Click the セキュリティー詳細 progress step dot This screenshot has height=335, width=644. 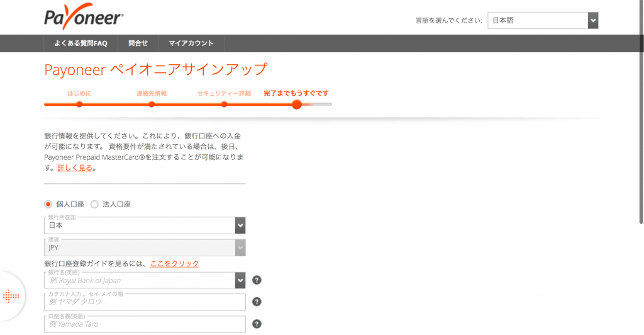click(x=224, y=105)
